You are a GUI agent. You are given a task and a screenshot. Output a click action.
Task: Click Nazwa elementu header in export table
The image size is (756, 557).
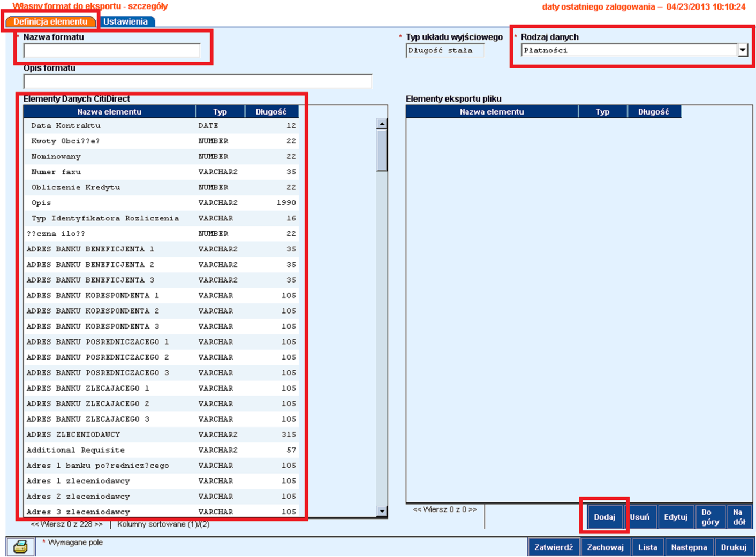[x=492, y=112]
